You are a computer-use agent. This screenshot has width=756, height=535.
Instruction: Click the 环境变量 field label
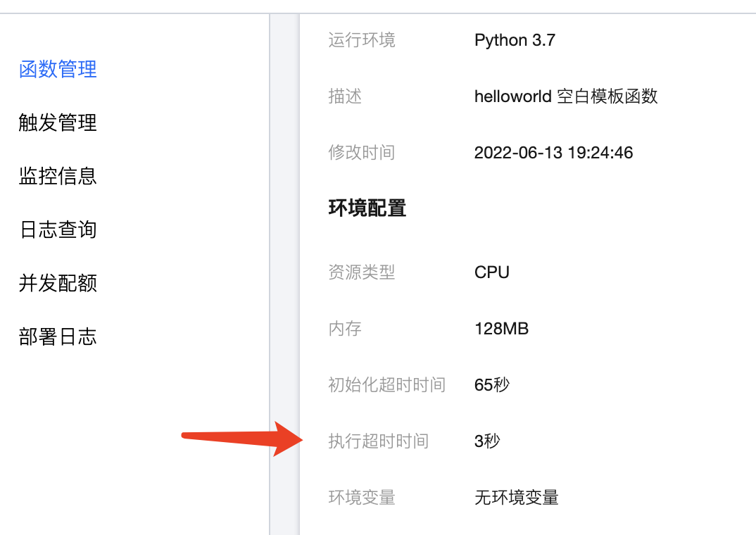(362, 498)
